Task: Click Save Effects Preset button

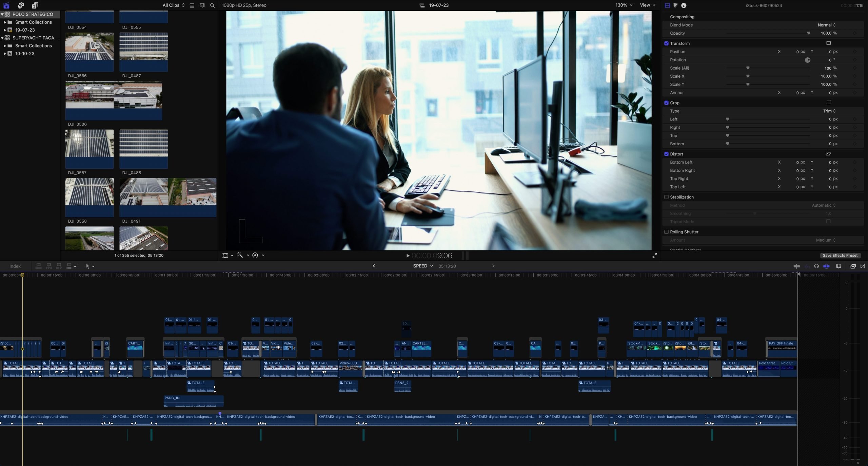Action: point(840,256)
